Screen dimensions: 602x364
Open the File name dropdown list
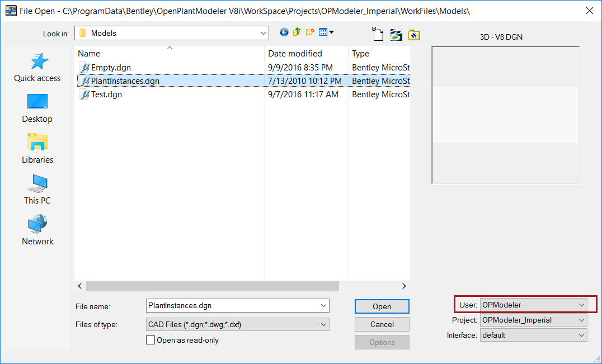[323, 306]
